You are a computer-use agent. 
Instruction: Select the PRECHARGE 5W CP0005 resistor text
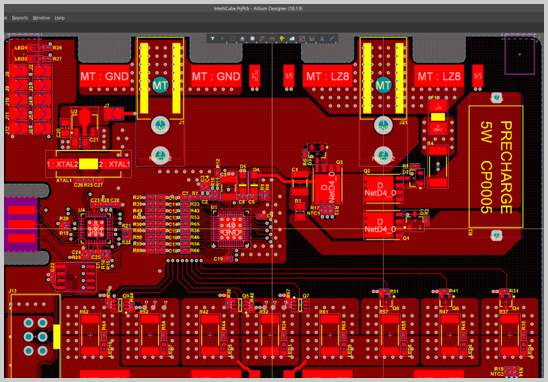click(x=496, y=167)
